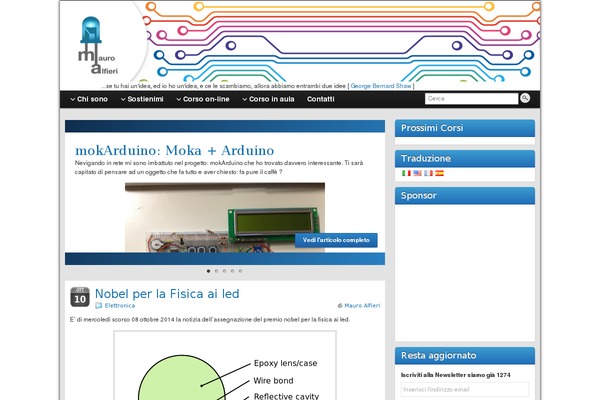Click the mokArduino slider photo
600x400 pixels.
coord(225,217)
